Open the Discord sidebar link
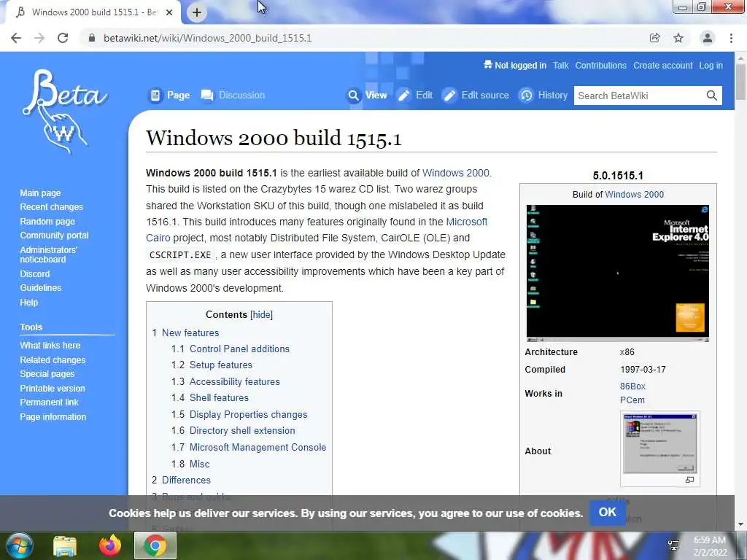 click(35, 274)
